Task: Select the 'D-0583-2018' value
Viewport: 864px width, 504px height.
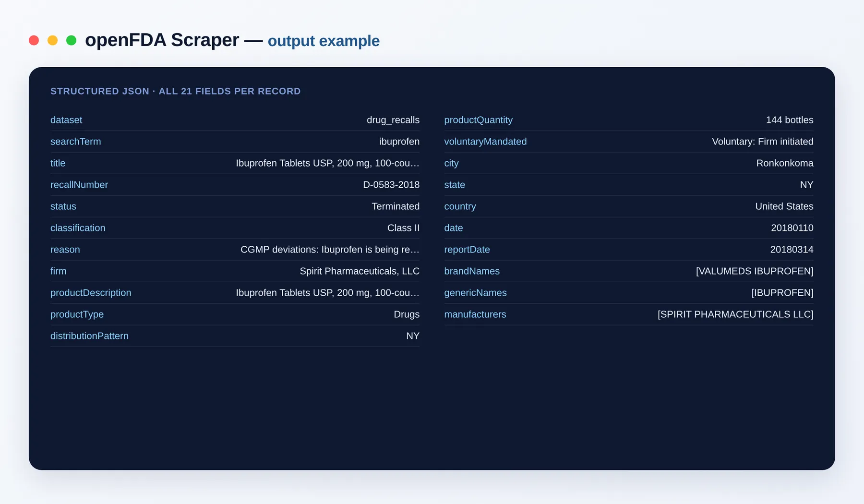Action: pyautogui.click(x=391, y=185)
